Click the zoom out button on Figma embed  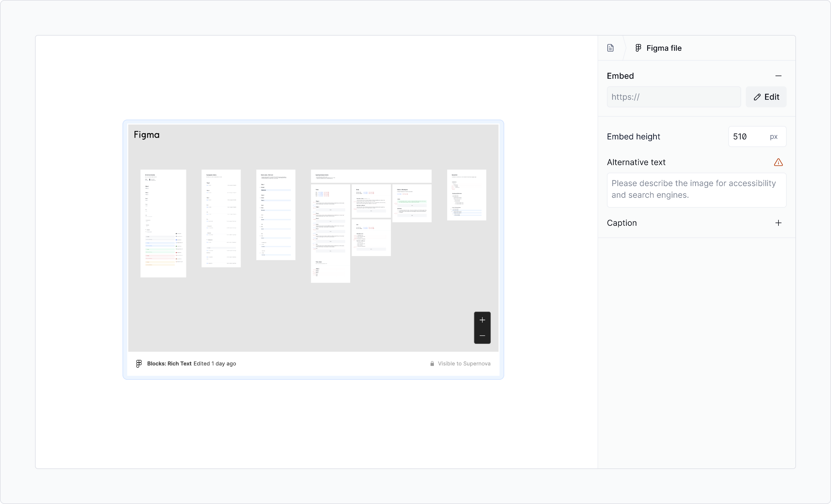pyautogui.click(x=482, y=336)
